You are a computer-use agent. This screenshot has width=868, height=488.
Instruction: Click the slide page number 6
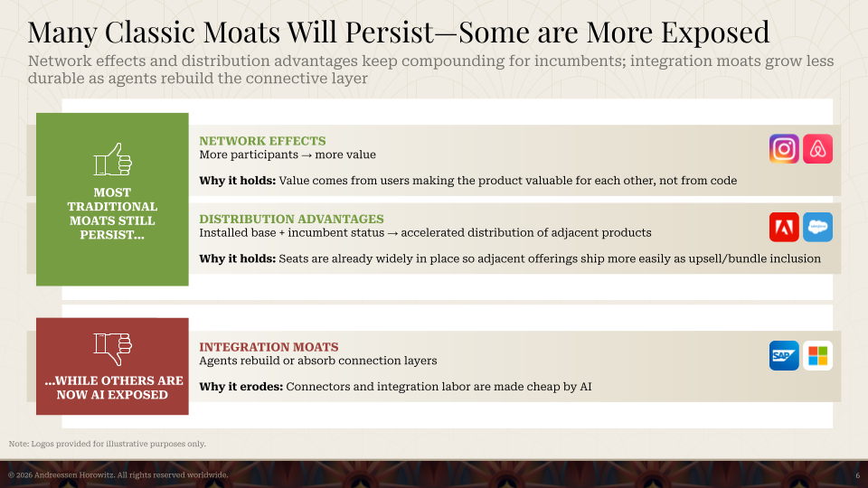[857, 476]
